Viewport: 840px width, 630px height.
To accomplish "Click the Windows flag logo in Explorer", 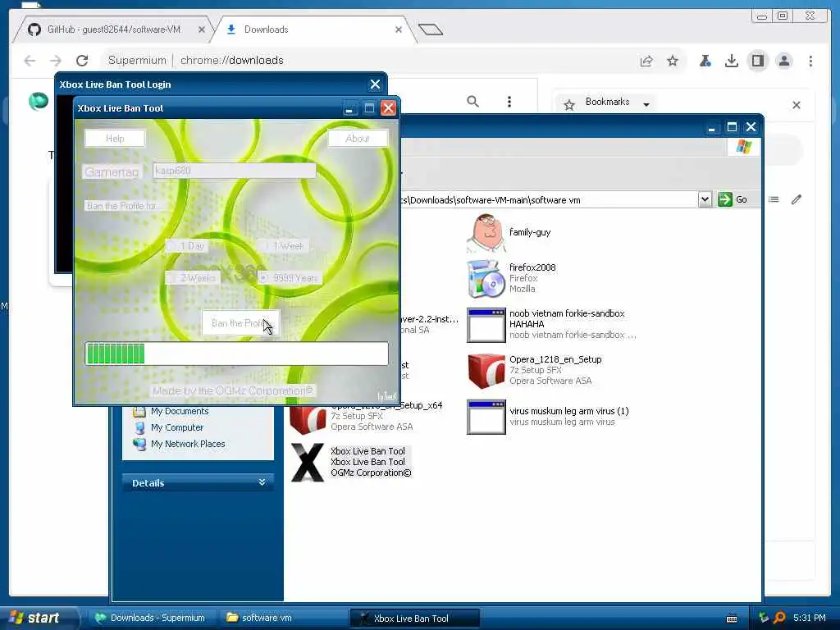I will (x=743, y=146).
